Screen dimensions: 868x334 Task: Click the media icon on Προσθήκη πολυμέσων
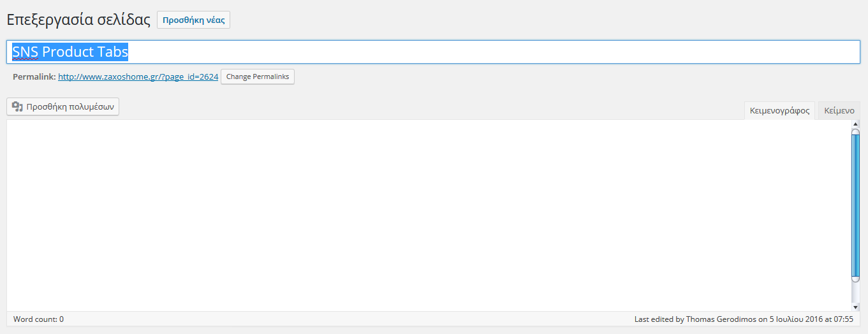[17, 107]
